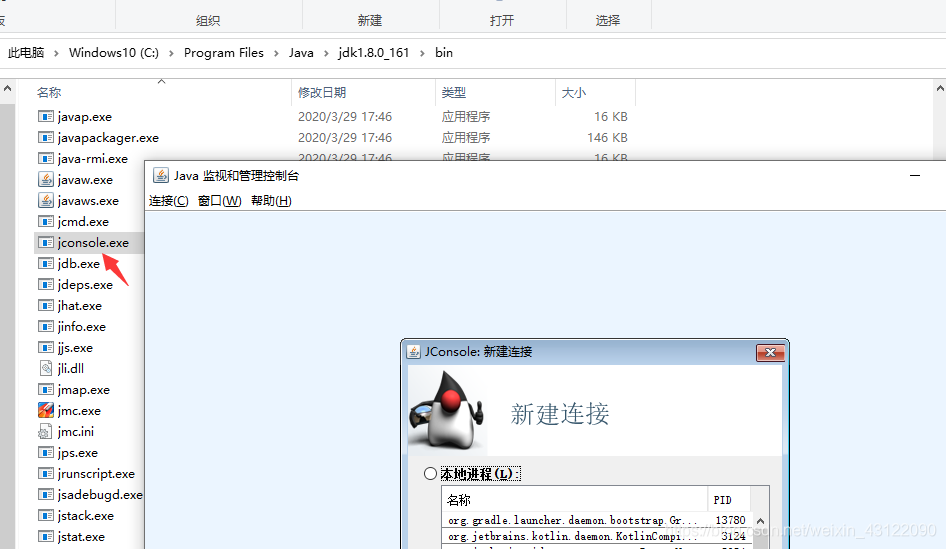This screenshot has width=946, height=549.
Task: Click the Java console window title icon
Action: [x=160, y=176]
